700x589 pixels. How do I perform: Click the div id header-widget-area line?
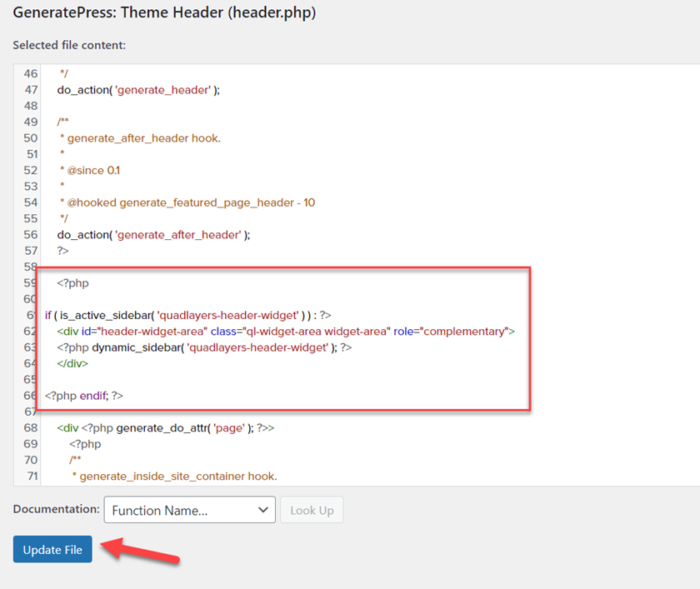286,332
